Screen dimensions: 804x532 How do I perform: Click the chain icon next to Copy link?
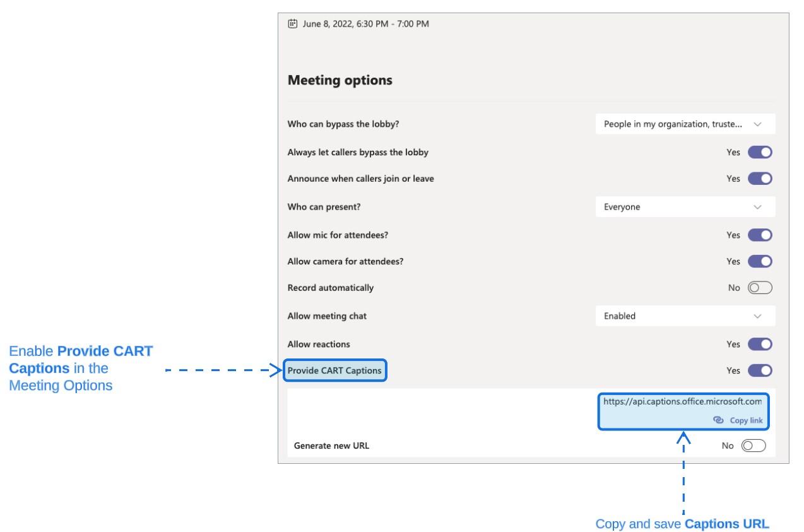[718, 420]
